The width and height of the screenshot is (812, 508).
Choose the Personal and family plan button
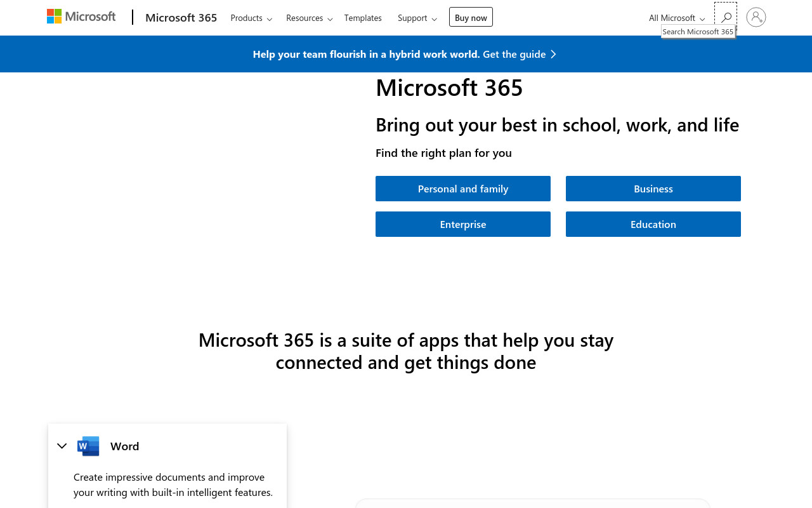pyautogui.click(x=463, y=189)
